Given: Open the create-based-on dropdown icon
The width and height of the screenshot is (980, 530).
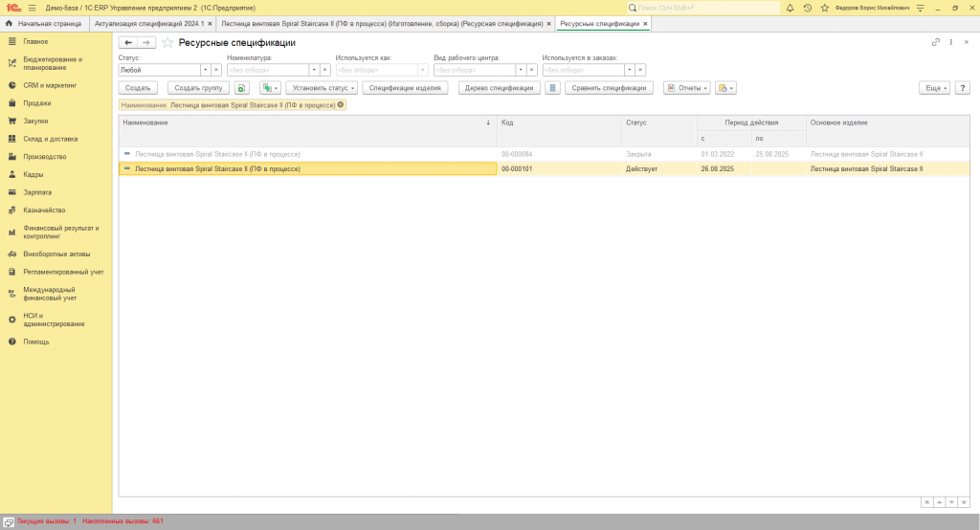Looking at the screenshot, I should click(x=270, y=88).
